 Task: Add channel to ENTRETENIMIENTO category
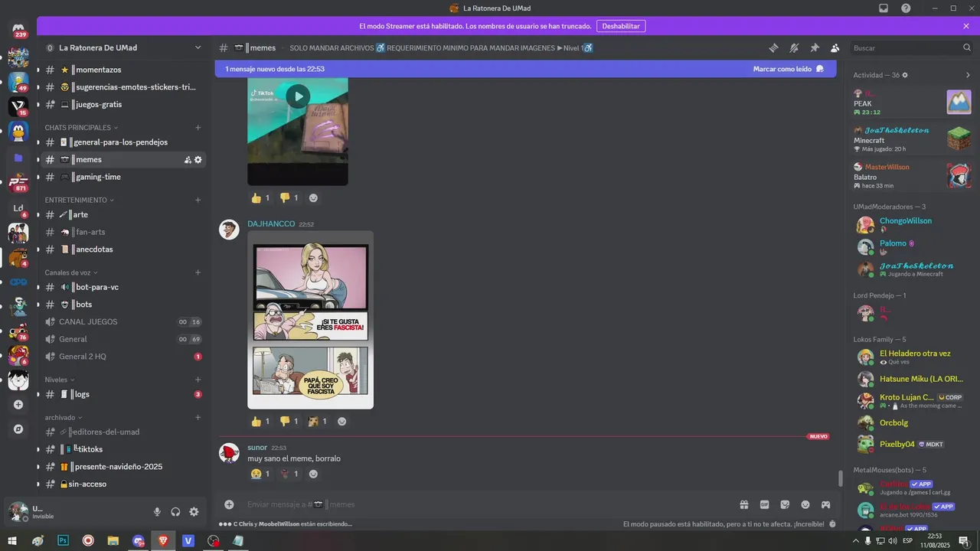tap(198, 200)
